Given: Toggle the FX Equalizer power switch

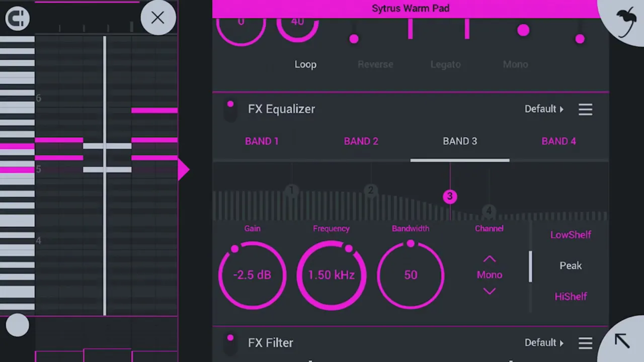Looking at the screenshot, I should coord(230,110).
